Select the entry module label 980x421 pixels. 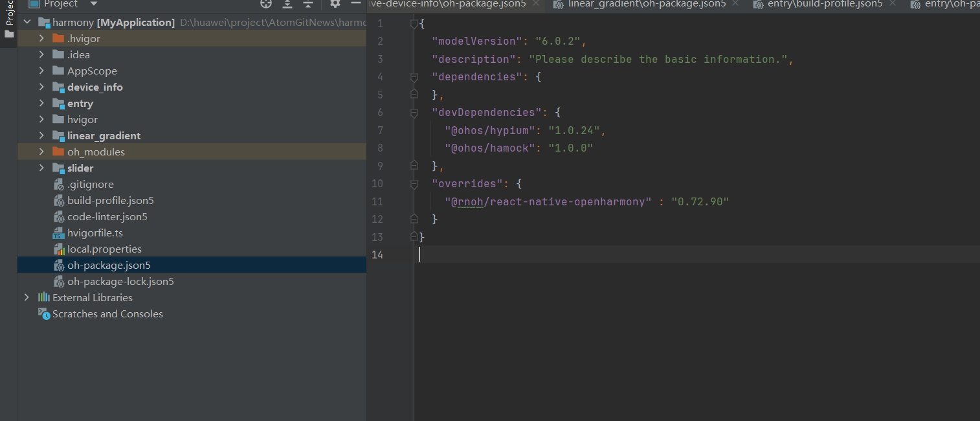coord(80,104)
